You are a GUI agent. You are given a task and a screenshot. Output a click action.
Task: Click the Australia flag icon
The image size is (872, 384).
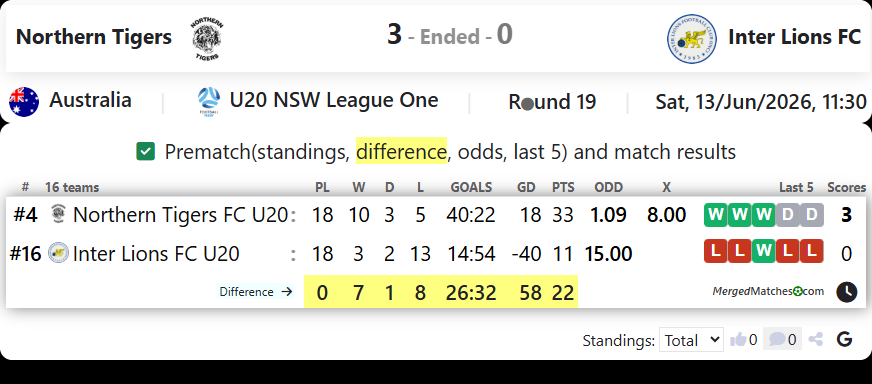pos(24,102)
